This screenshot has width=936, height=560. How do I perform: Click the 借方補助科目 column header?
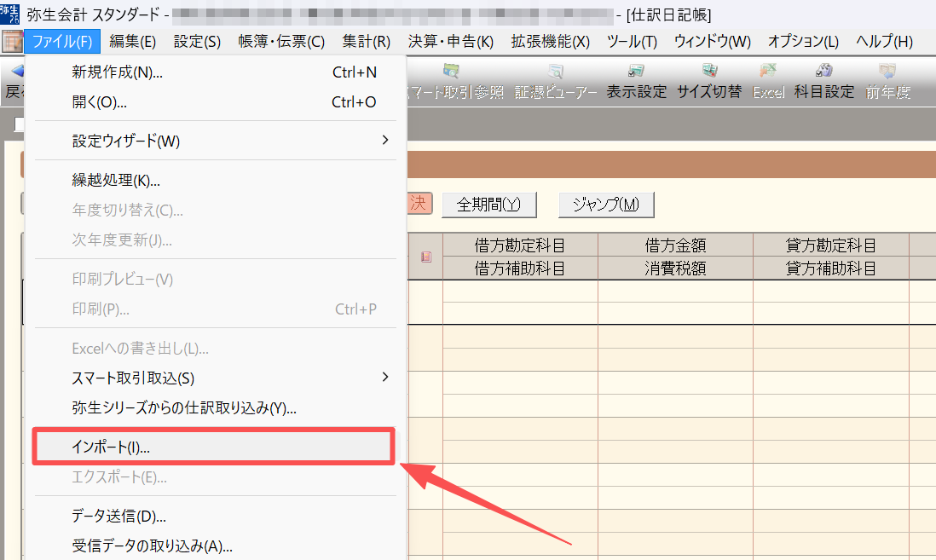tap(520, 268)
